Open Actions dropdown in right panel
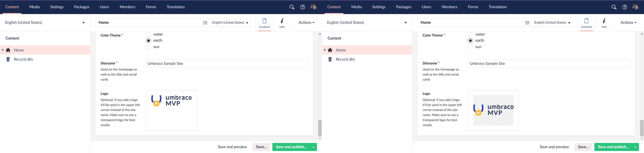The width and height of the screenshot is (644, 153). 628,22
